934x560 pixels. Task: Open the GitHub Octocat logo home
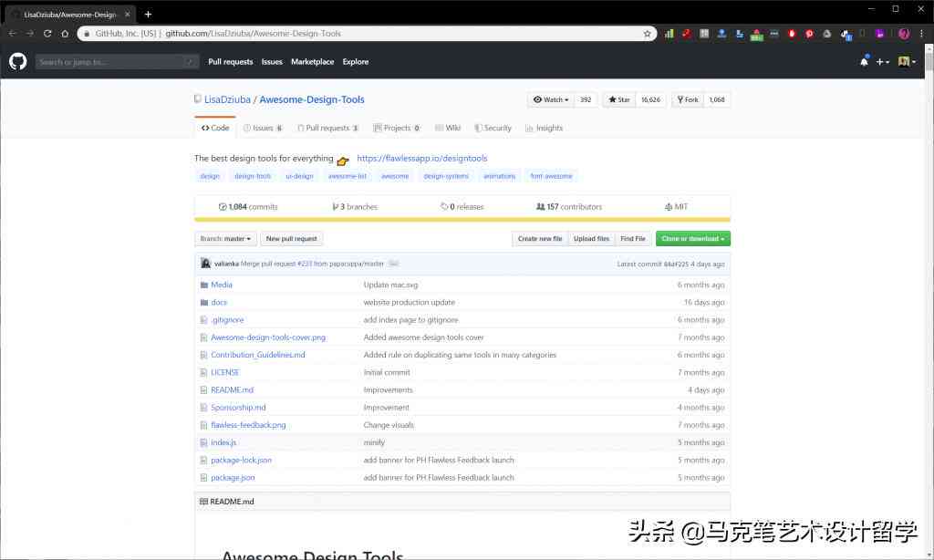[18, 61]
